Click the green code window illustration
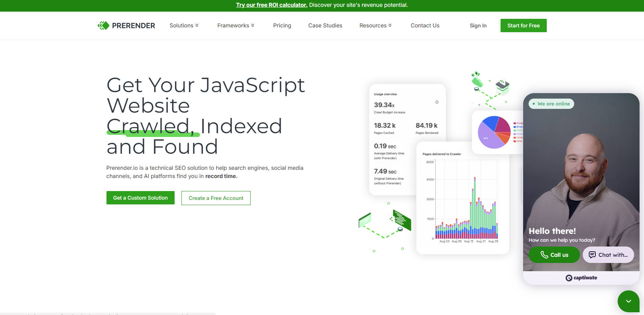Viewport: 644px width, 315px height. point(402,219)
